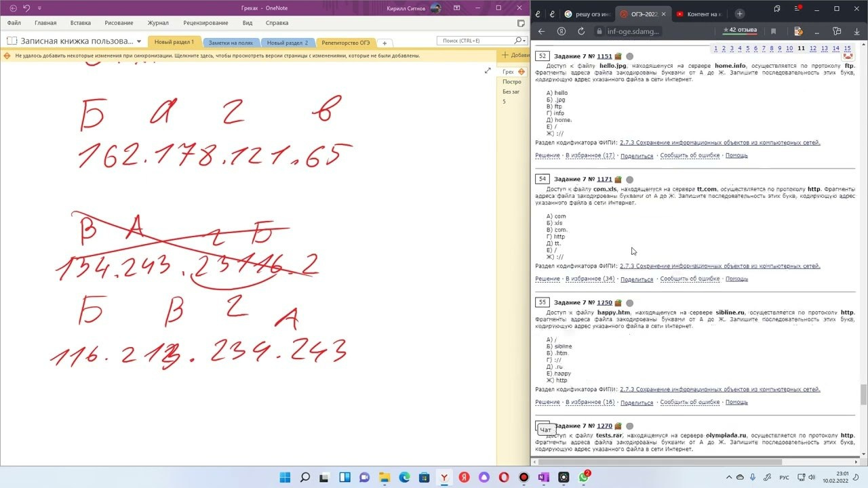Click the back arrow in OneNote title bar

pos(13,8)
